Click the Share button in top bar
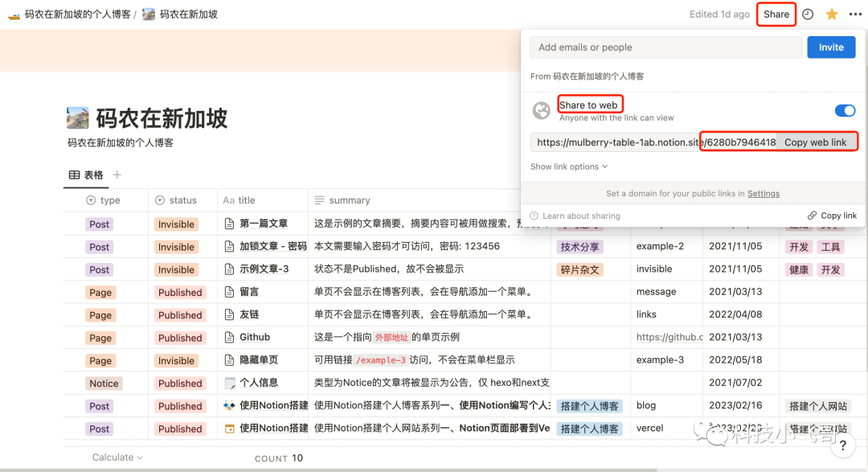This screenshot has height=472, width=868. (x=776, y=14)
